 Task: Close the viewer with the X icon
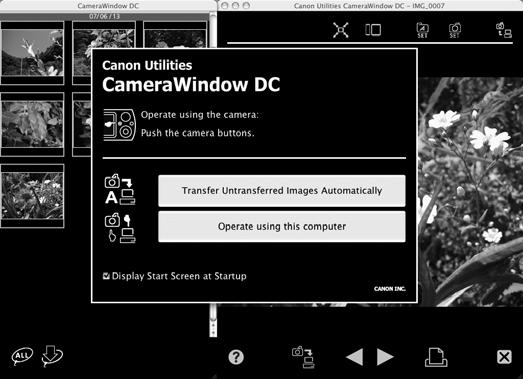click(504, 357)
